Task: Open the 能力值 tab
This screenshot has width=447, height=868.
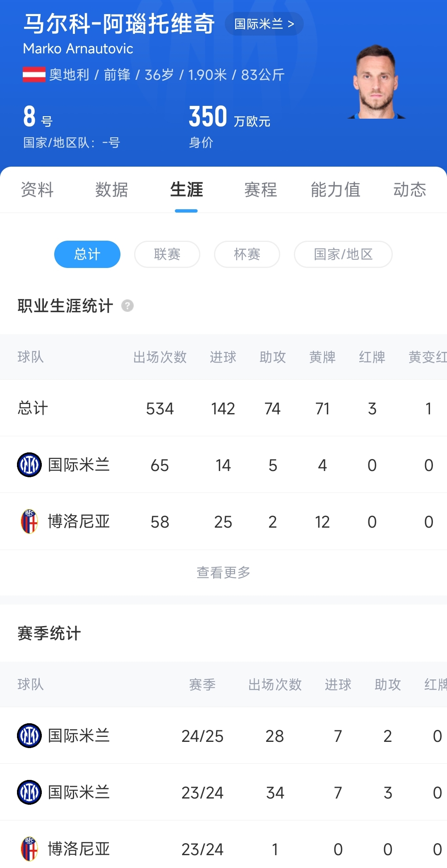Action: click(335, 190)
